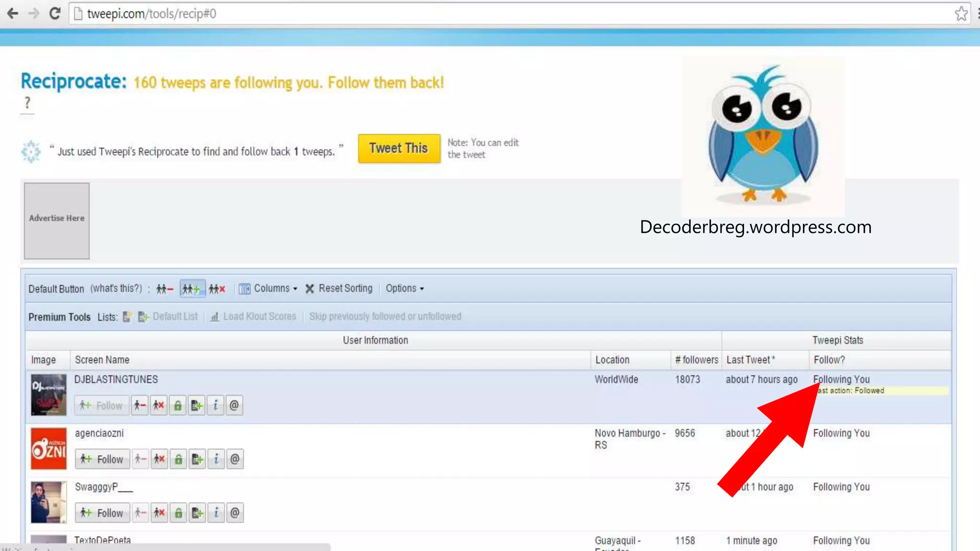Click Load Klout Scores
Image resolution: width=980 pixels, height=551 pixels.
coord(253,317)
